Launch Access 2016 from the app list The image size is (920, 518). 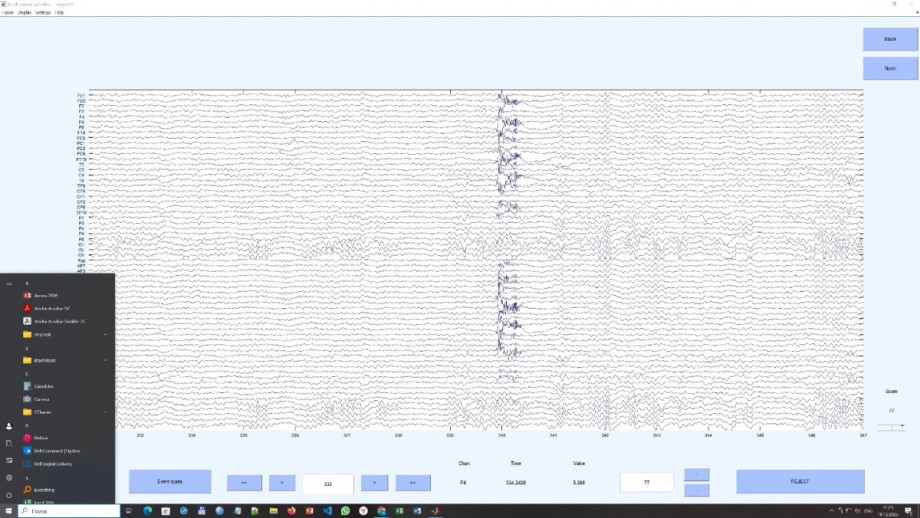(x=46, y=295)
